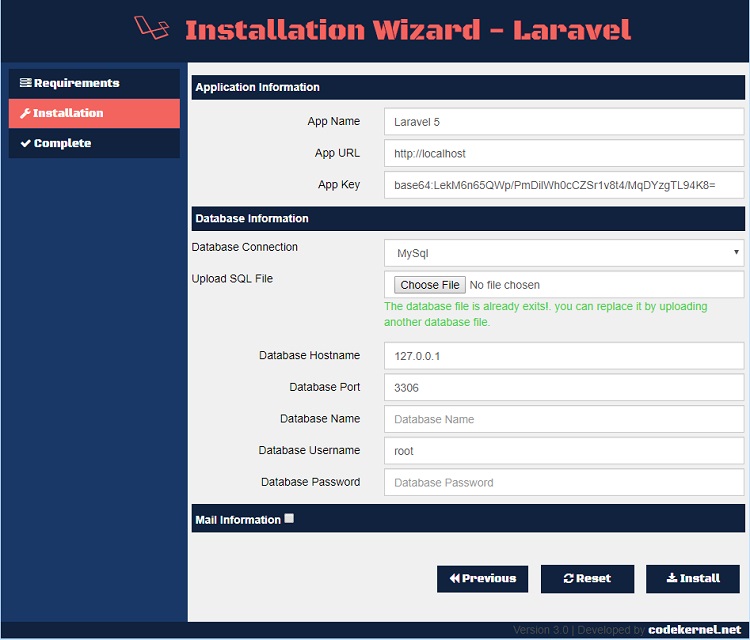This screenshot has height=640, width=750.
Task: Select the Installation step in sidebar
Action: click(94, 113)
